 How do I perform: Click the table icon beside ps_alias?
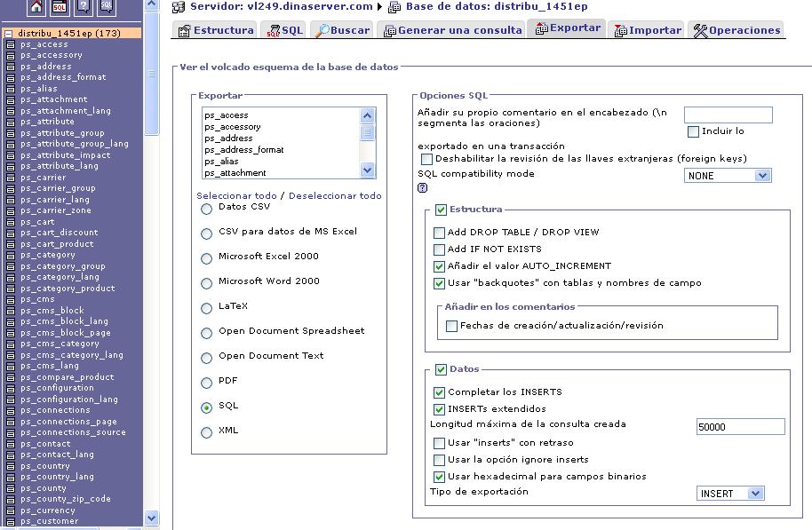click(x=11, y=89)
